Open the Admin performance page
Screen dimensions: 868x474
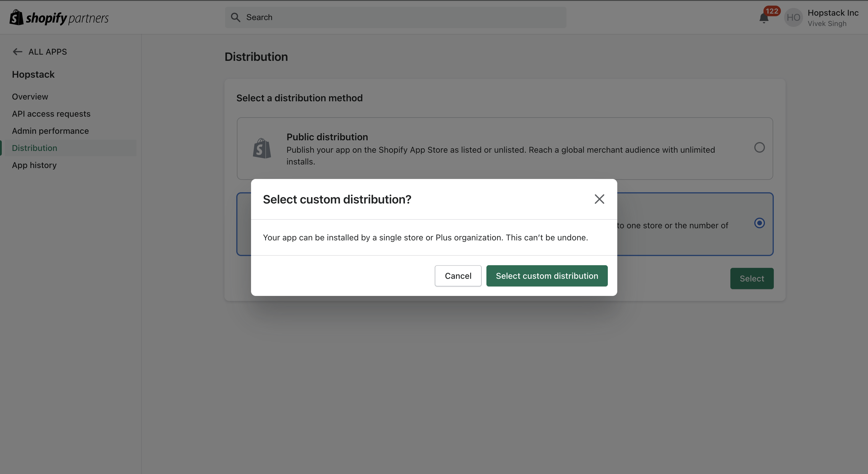coord(50,131)
